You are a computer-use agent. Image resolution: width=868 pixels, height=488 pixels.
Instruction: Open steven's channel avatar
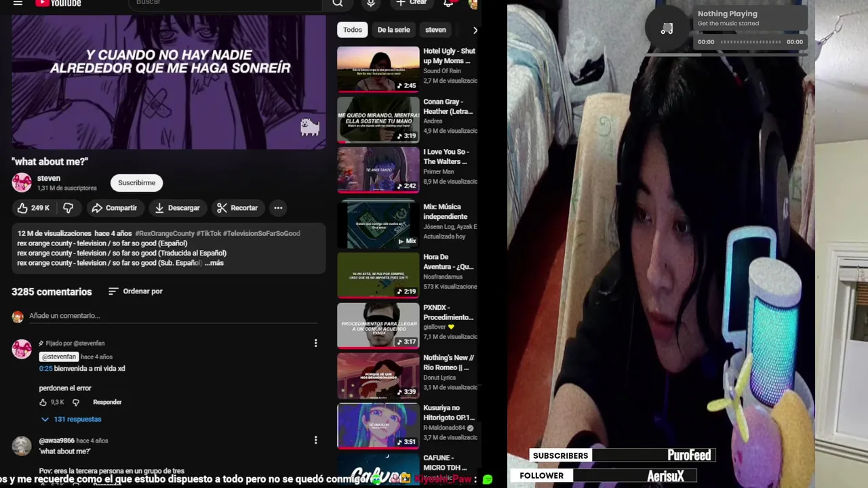[x=22, y=182]
